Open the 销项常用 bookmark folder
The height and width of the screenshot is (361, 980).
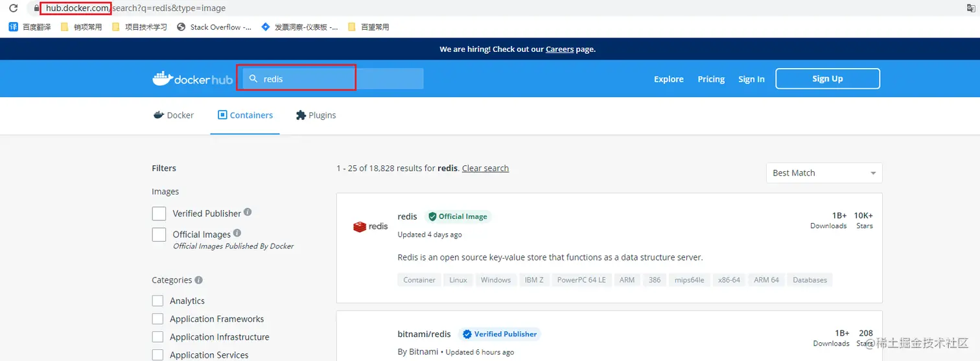click(x=81, y=27)
